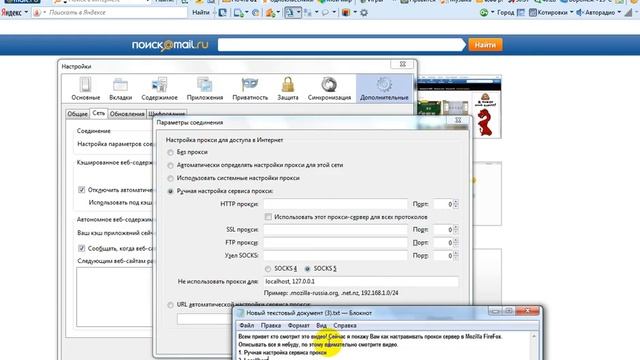Click the HTTP прокси address field
Screen dimensions: 640x360
pos(335,204)
